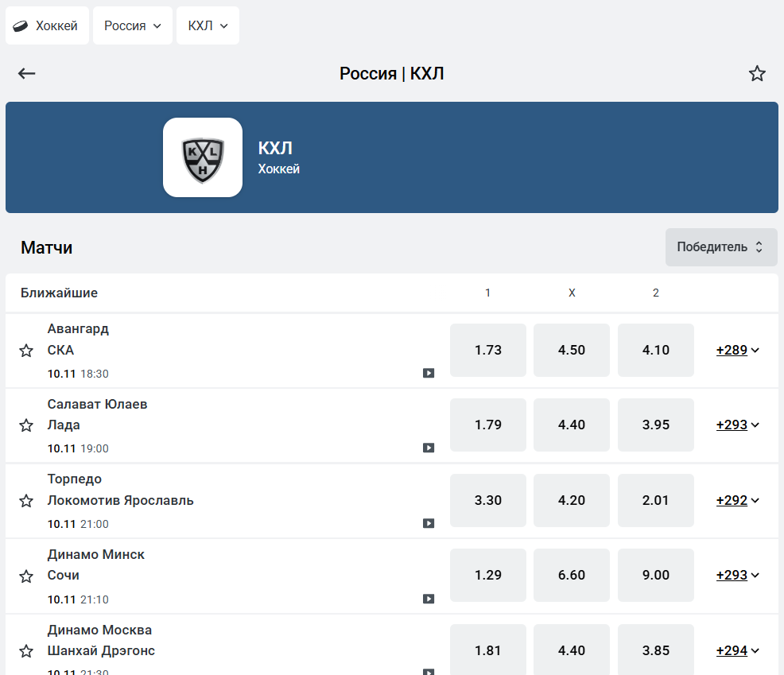Viewport: 784px width, 675px height.
Task: Expand +293 markets for Динамо Минск – Сочи
Action: (738, 575)
